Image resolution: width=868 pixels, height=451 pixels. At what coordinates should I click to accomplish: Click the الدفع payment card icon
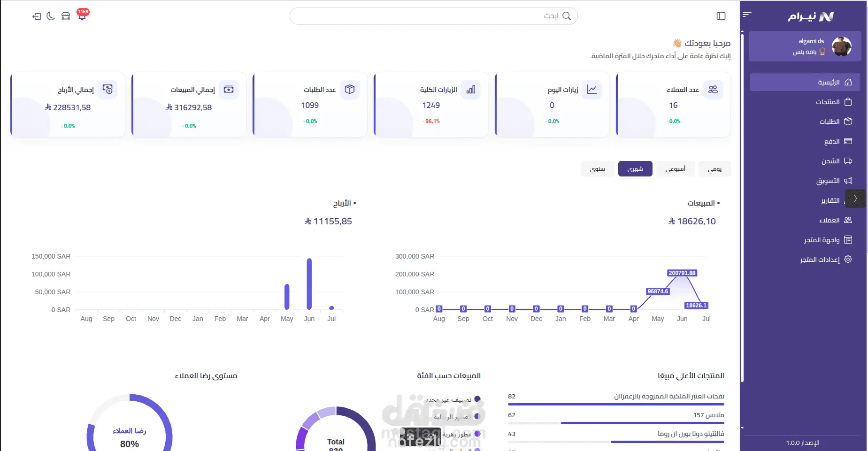point(848,141)
